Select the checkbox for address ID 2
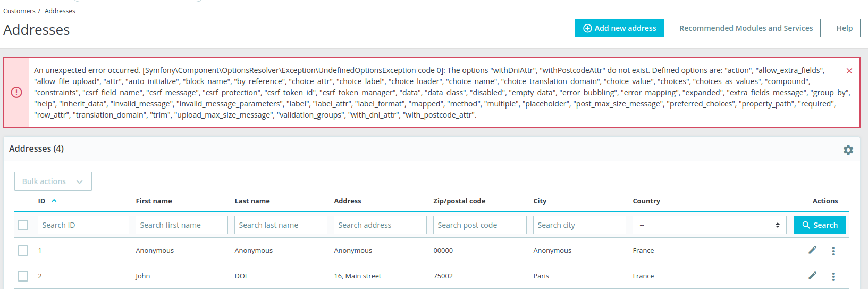Image resolution: width=868 pixels, height=289 pixels. coord(23,276)
